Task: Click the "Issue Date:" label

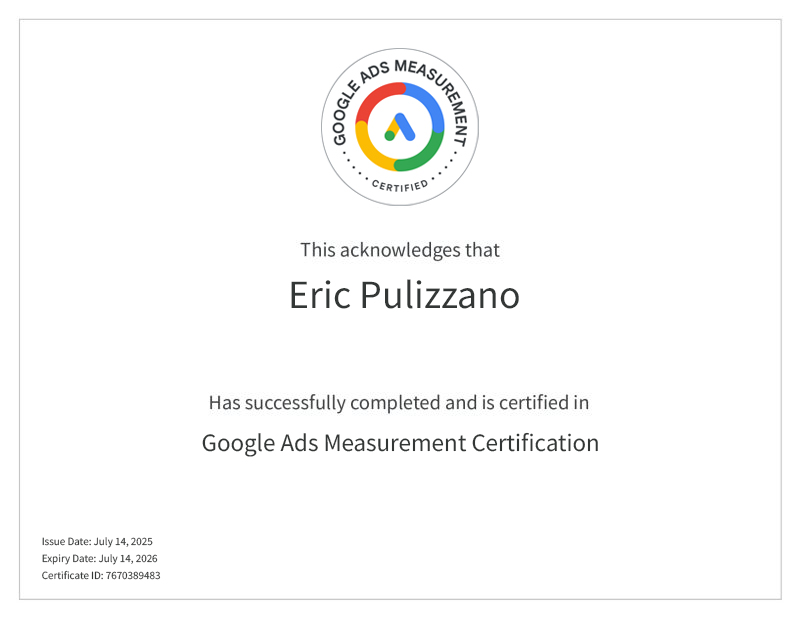Action: [66, 541]
